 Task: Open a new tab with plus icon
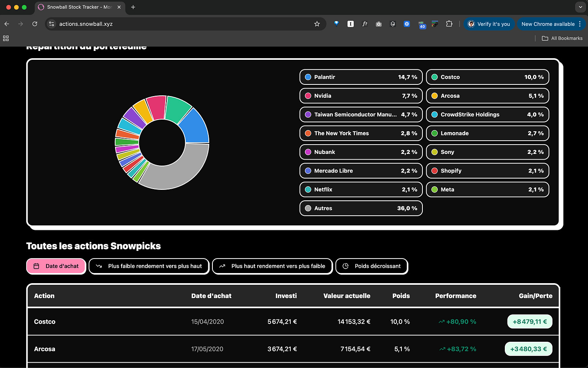click(x=133, y=7)
